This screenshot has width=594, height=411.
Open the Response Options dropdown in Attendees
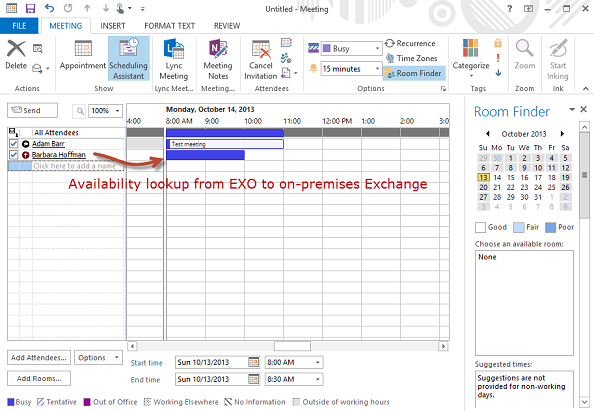click(x=289, y=73)
